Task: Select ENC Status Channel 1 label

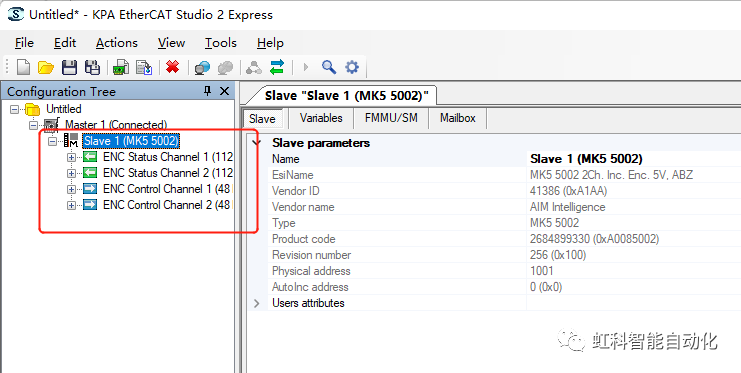Action: click(x=168, y=157)
